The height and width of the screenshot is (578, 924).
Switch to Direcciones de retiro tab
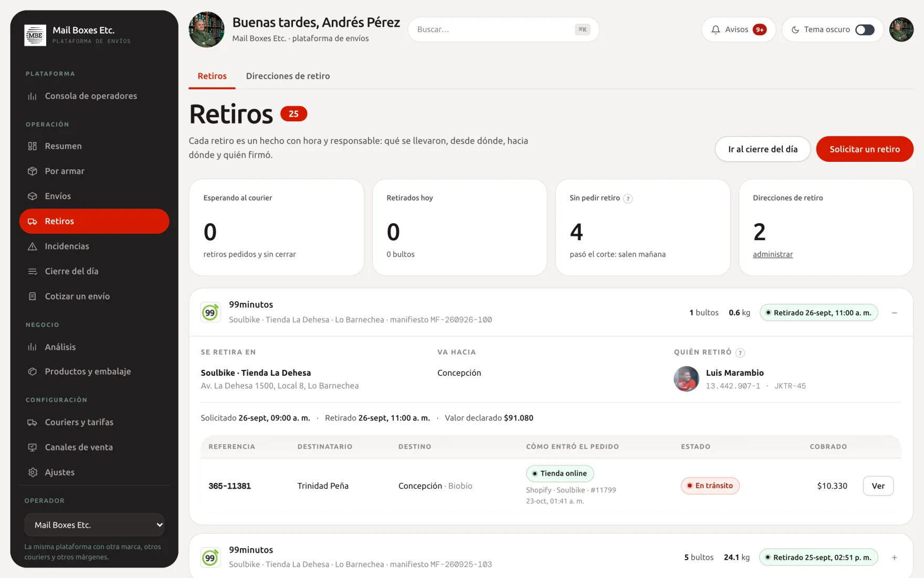(x=288, y=76)
